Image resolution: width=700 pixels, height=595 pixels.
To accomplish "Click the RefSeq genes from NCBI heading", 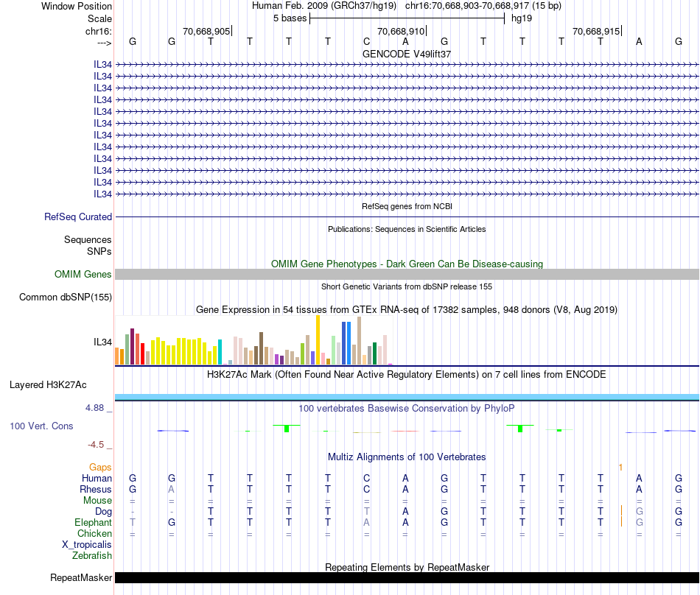I will (x=407, y=206).
